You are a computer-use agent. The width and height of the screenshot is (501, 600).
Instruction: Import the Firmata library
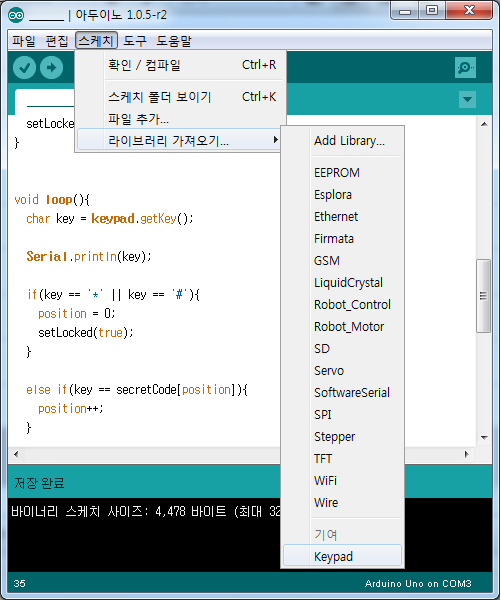(343, 238)
